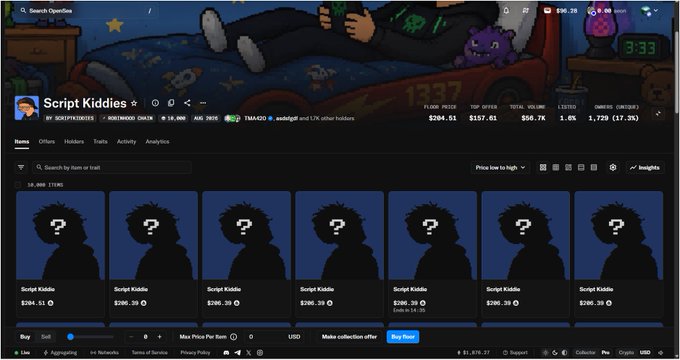Open the Instagram icon link

click(260, 353)
